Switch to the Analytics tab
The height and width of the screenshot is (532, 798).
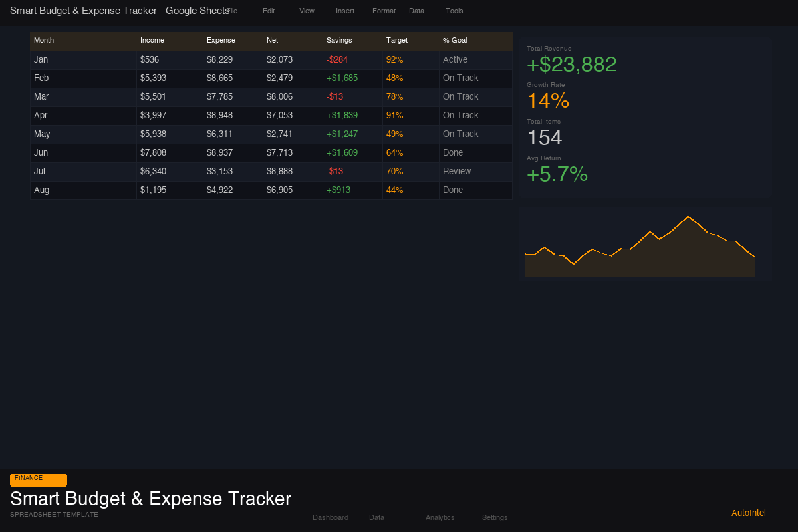440,517
